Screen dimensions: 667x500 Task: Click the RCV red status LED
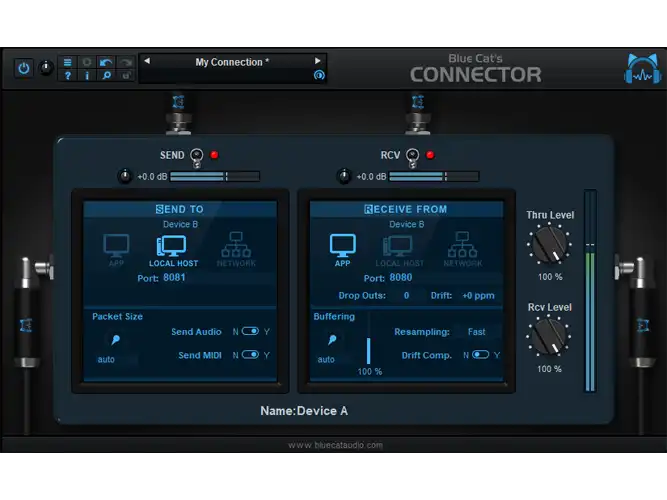(x=430, y=155)
